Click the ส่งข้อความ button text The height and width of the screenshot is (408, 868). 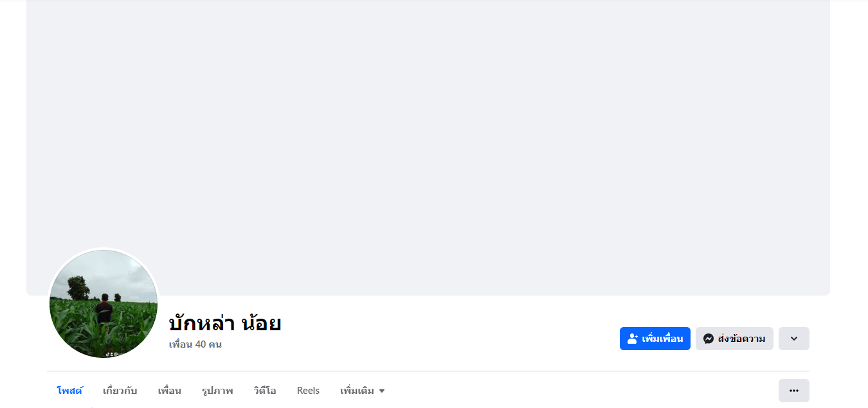pos(741,339)
